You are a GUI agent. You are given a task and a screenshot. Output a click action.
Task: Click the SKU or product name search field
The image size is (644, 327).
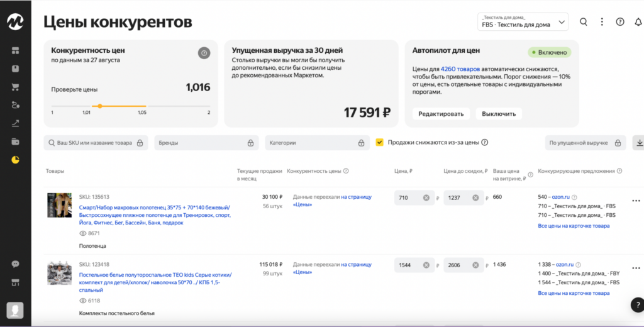(96, 143)
